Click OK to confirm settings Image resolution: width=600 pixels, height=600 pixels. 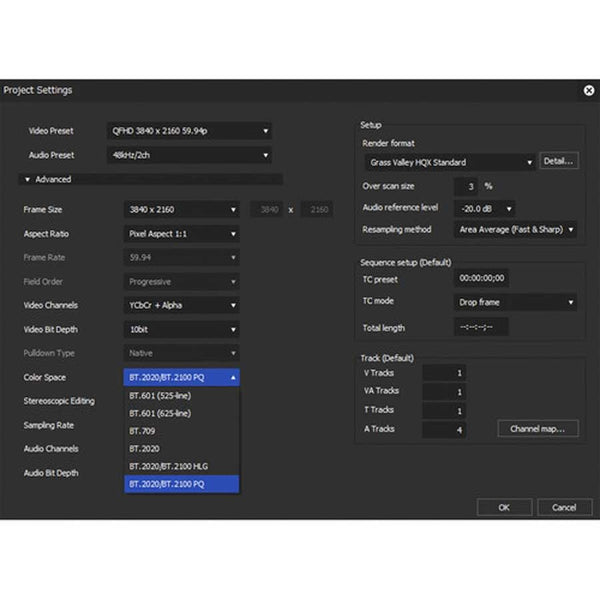[x=504, y=507]
